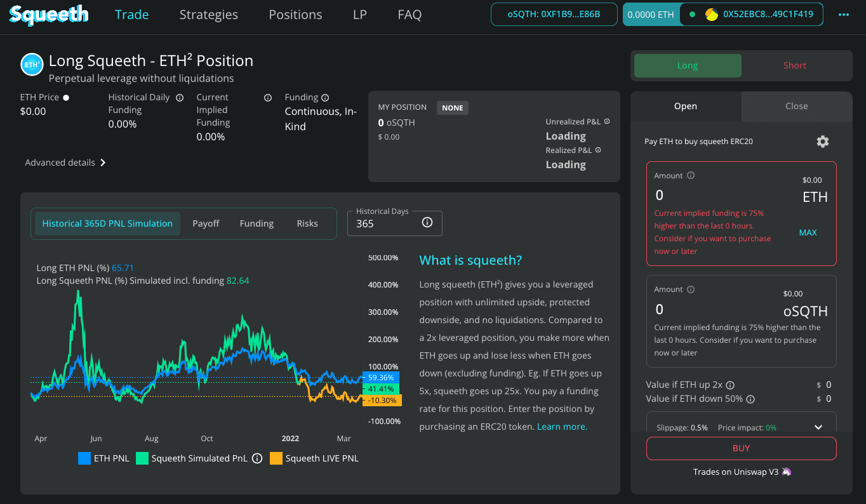Select the Long position toggle
The width and height of the screenshot is (866, 504).
[688, 65]
